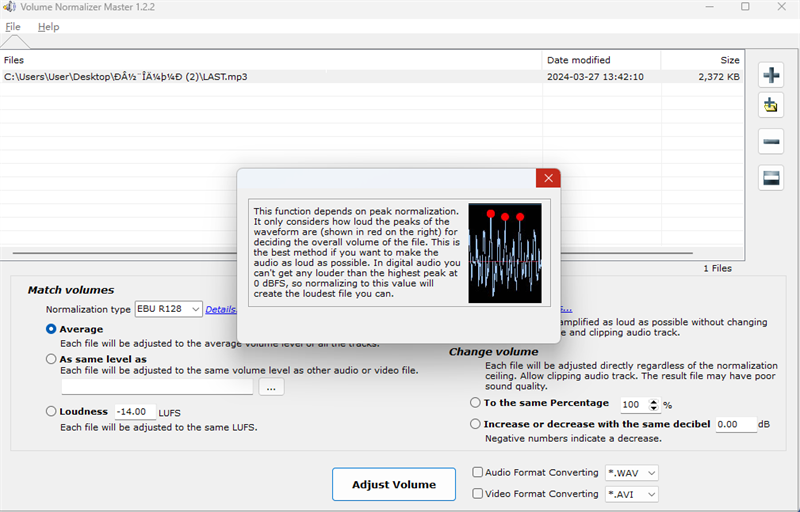Click the percentage value field showing 100
The width and height of the screenshot is (800, 512).
click(634, 405)
